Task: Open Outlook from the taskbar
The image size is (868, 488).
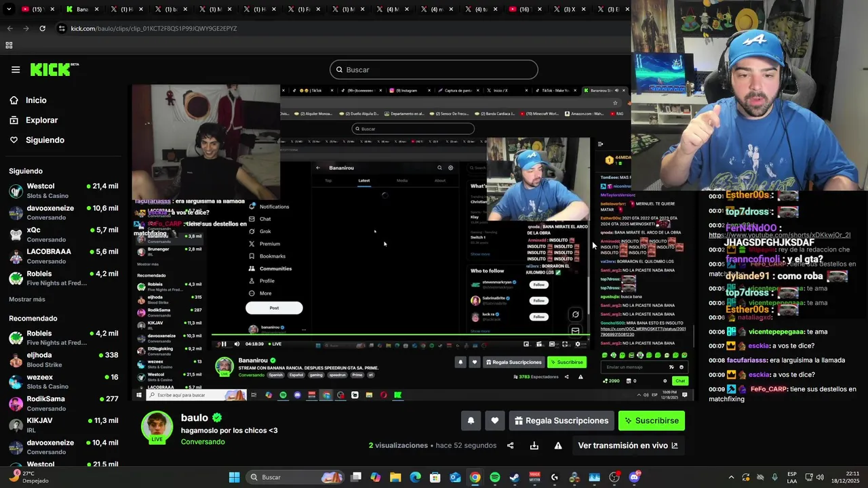Action: tap(455, 477)
